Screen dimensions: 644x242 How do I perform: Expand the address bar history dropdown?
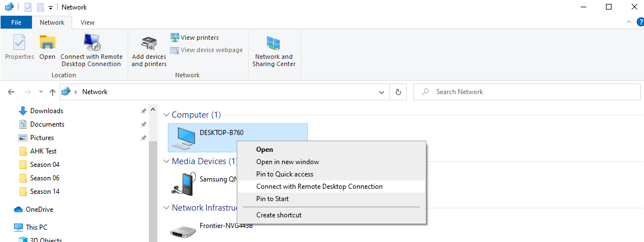[382, 92]
